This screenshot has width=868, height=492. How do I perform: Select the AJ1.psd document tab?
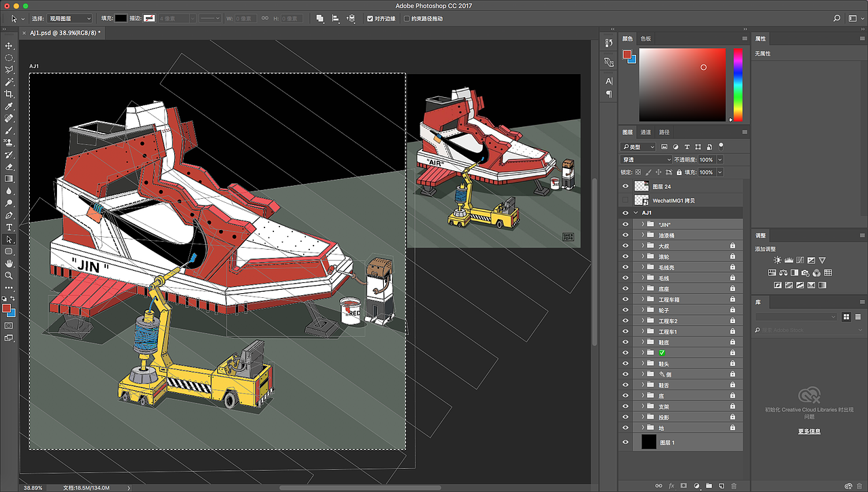[x=65, y=33]
